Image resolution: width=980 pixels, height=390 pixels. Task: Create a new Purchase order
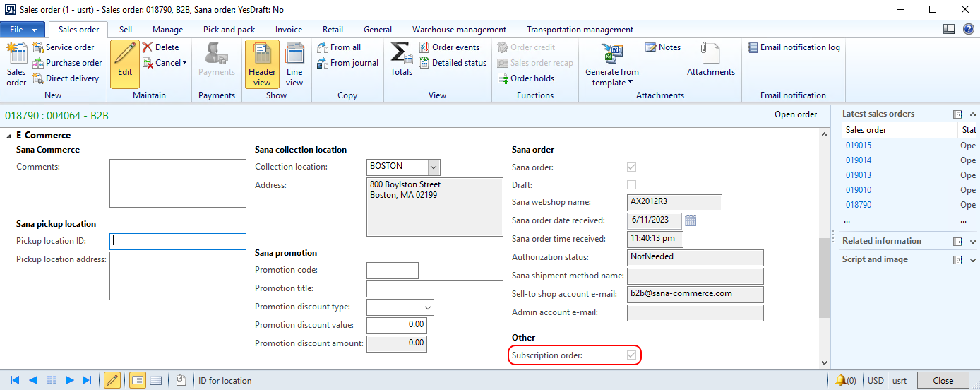point(67,63)
